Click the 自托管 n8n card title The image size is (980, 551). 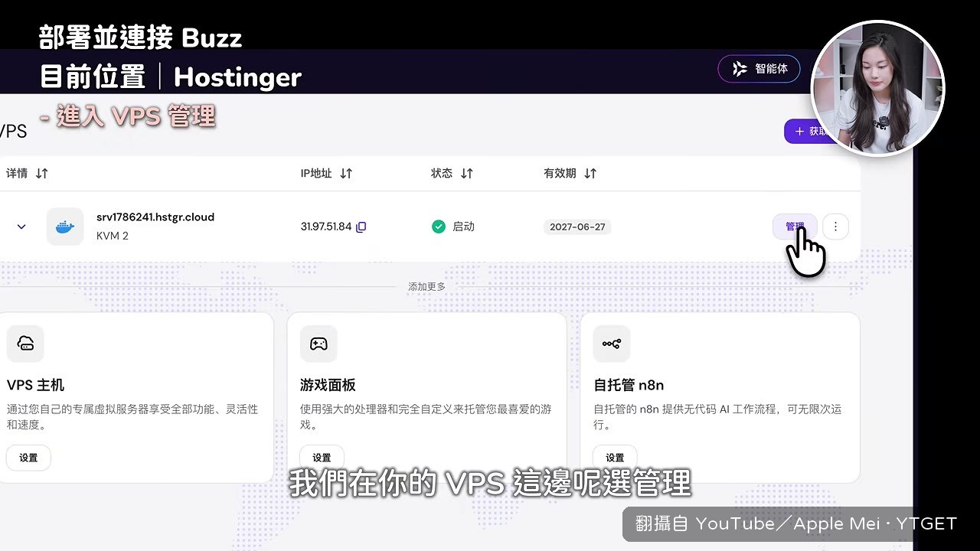tap(629, 385)
